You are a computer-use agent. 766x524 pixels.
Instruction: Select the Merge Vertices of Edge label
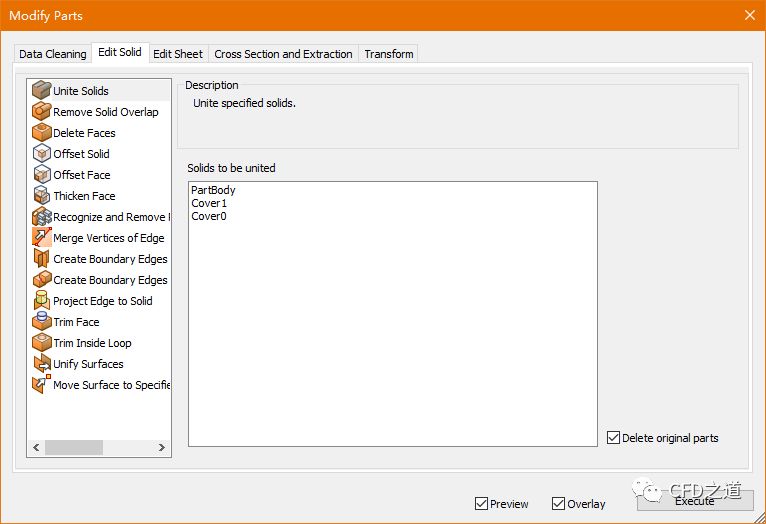108,238
